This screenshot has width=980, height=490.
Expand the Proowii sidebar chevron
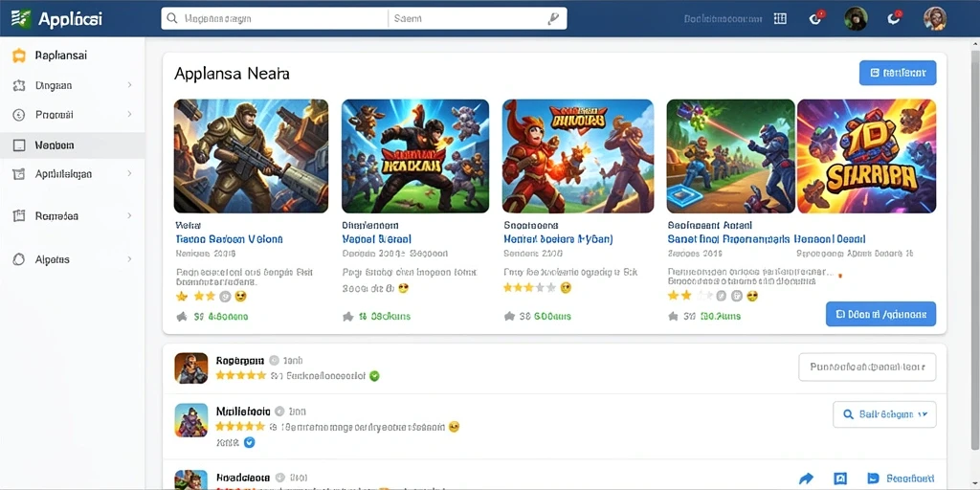[x=129, y=115]
